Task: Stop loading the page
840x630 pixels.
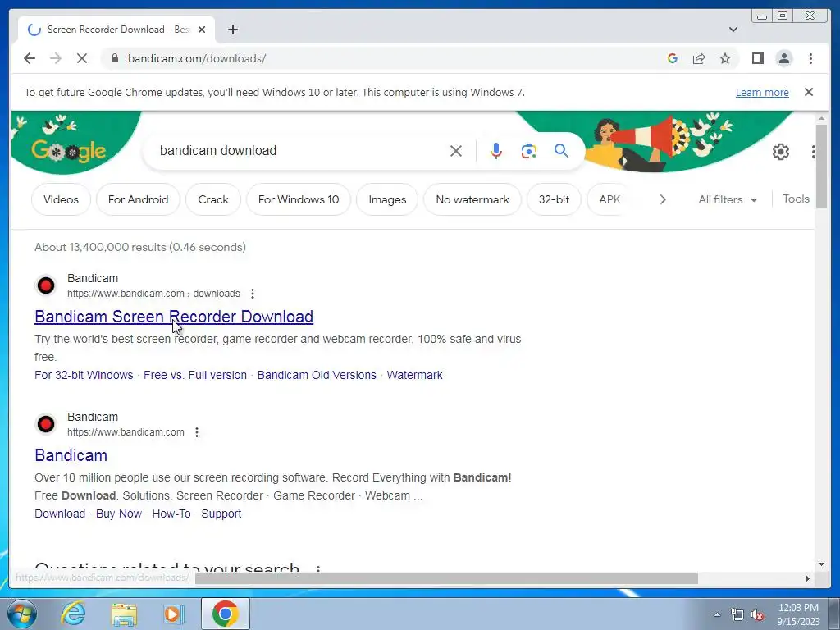Action: [82, 58]
